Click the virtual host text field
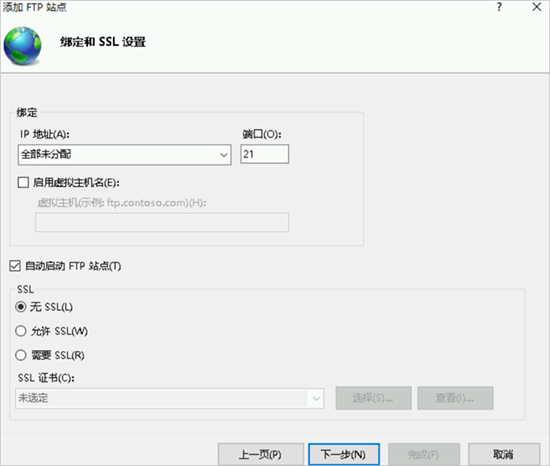550x466 pixels. pos(162,222)
